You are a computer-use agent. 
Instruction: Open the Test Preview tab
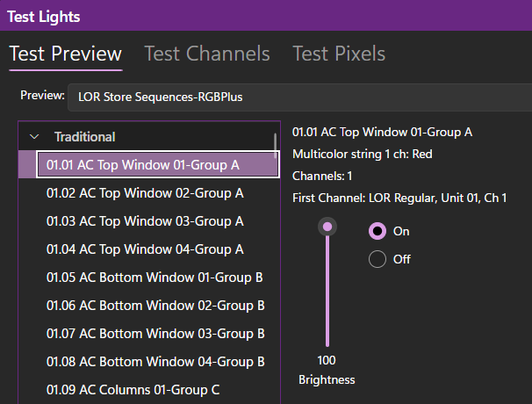click(65, 54)
